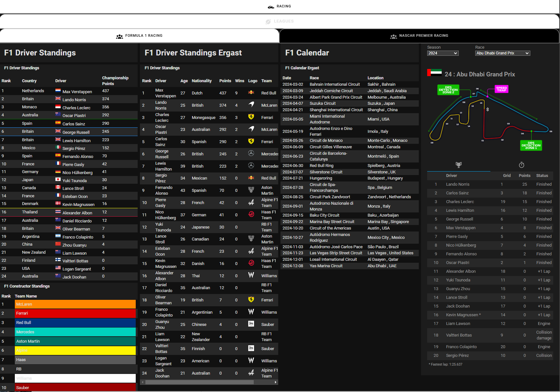Click the Circuit de Monaco calendar entry
This screenshot has width=560, height=392.
pos(326,140)
